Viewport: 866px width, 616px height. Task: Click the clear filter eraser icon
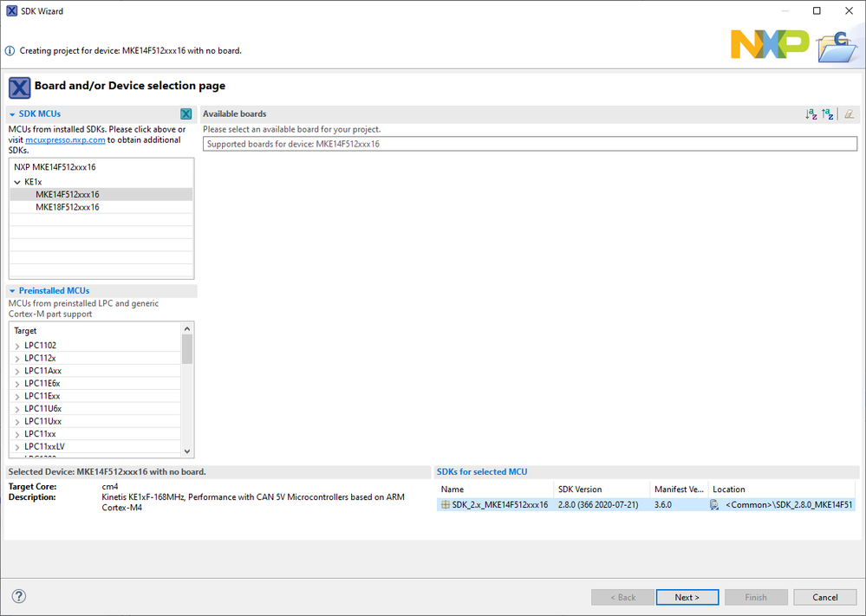pos(850,114)
